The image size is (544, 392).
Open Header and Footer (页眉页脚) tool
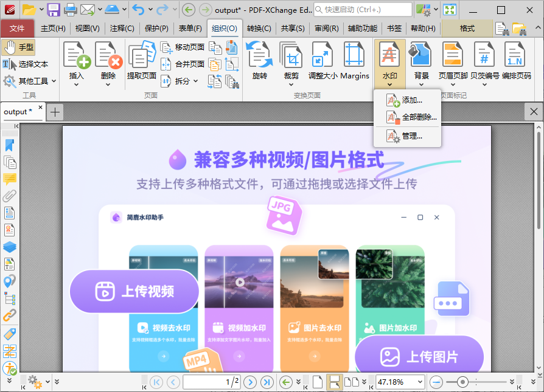click(453, 61)
